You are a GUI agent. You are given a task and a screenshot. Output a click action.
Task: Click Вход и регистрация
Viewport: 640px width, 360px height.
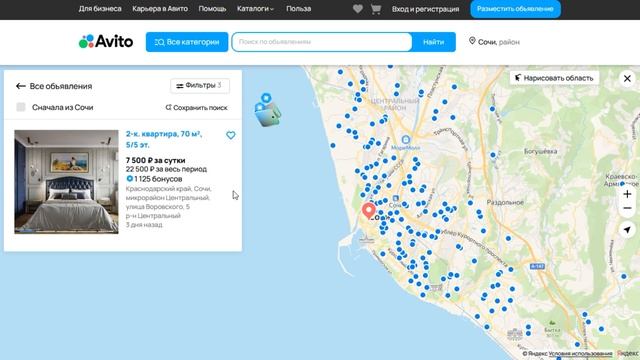pos(425,9)
